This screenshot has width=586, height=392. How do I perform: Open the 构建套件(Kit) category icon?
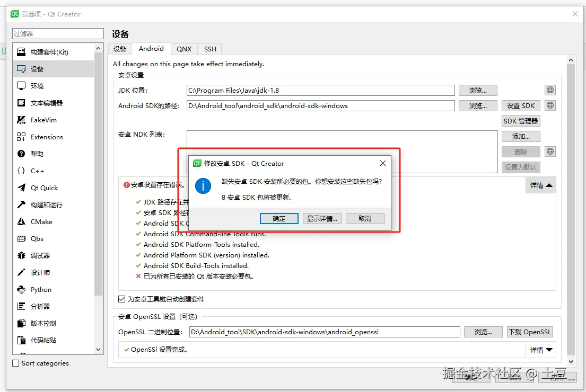[x=21, y=52]
